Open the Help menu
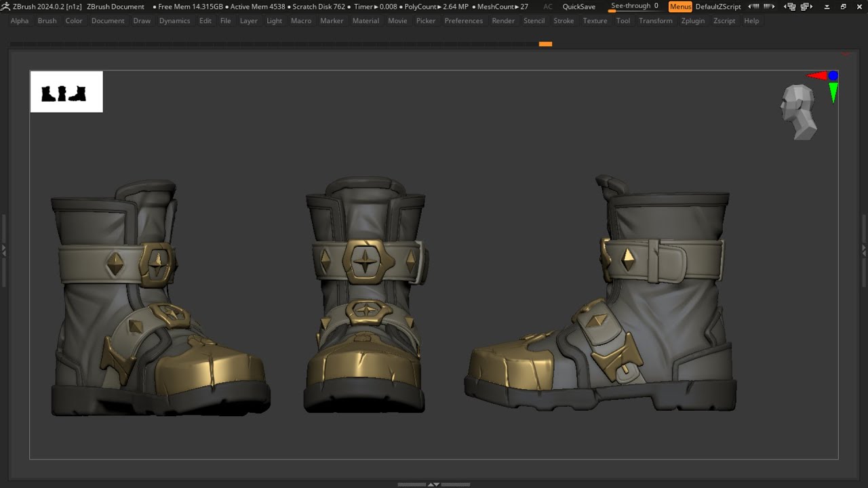Viewport: 868px width, 488px height. point(751,21)
